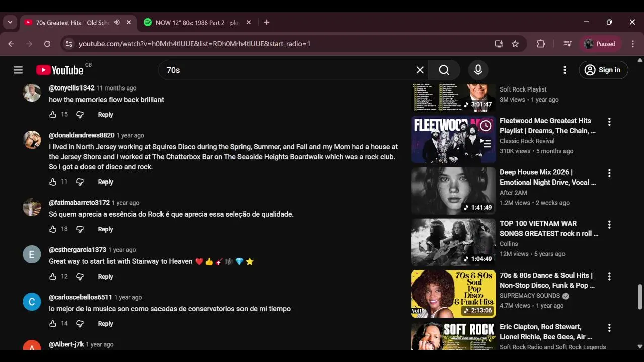Open the browser extensions puzzle icon

[x=541, y=44]
